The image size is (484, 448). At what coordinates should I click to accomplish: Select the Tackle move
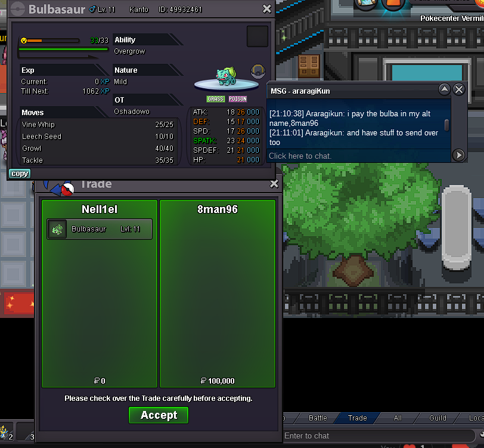pos(98,160)
